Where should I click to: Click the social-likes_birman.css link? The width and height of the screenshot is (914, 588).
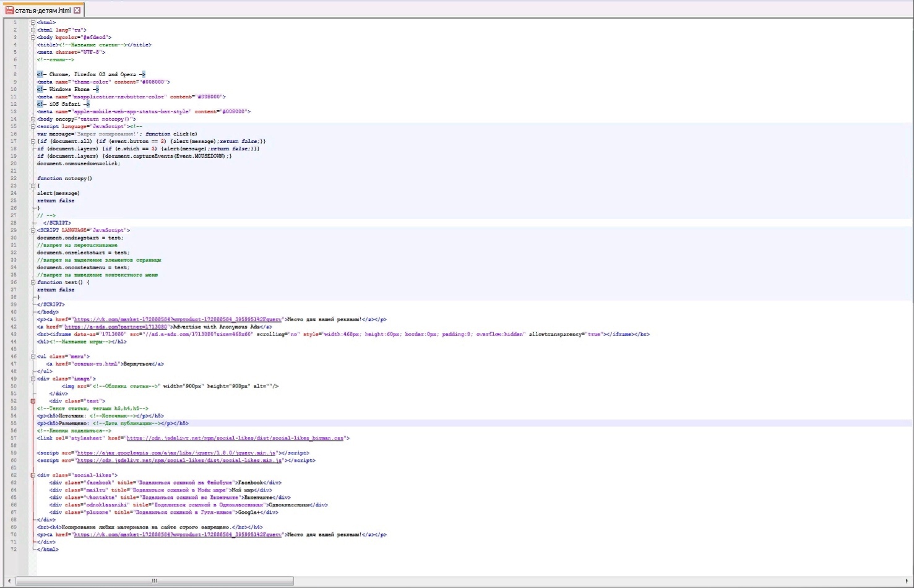[x=235, y=438]
